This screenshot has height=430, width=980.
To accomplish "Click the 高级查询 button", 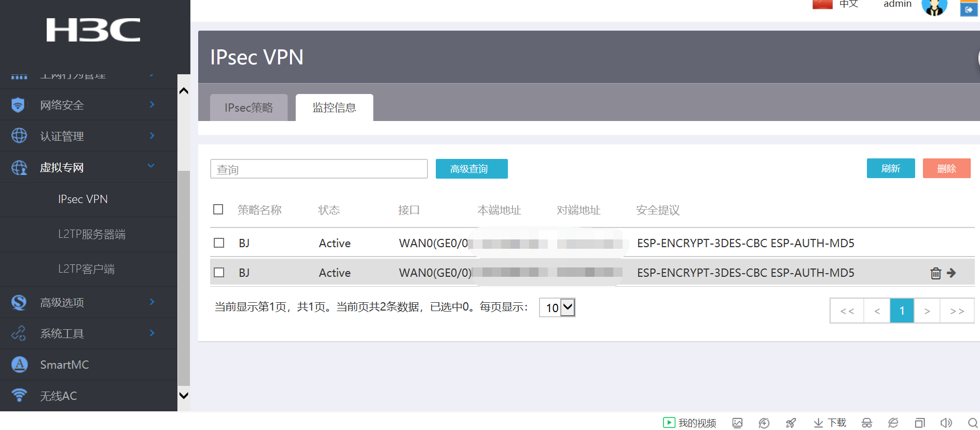I will [x=472, y=169].
